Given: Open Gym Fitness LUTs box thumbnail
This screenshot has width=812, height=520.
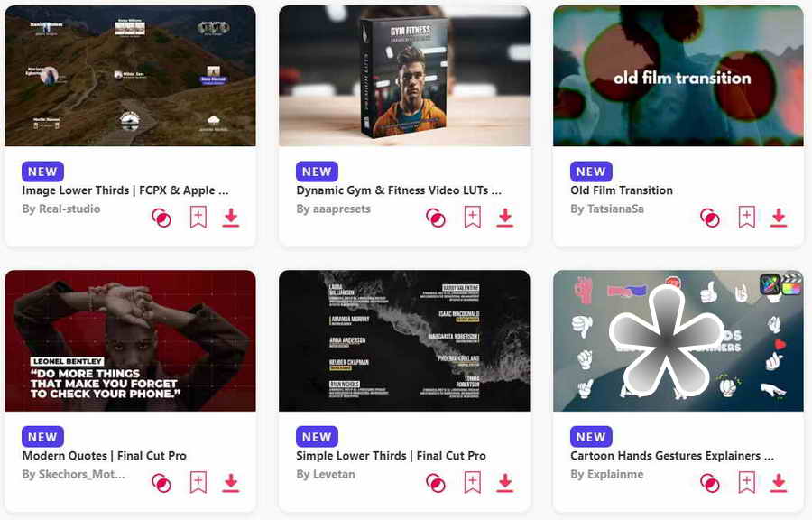Looking at the screenshot, I should (404, 76).
